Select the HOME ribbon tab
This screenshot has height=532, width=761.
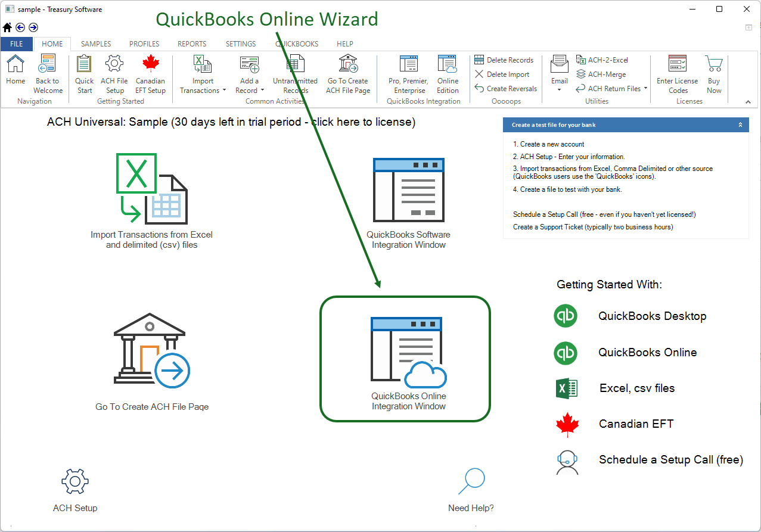coord(52,44)
